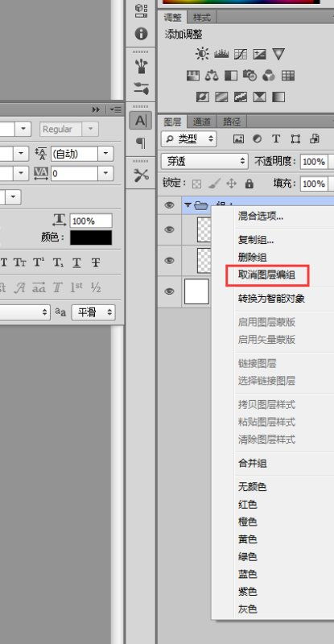Hide the white background layer eye icon
The height and width of the screenshot is (644, 334).
coord(169,291)
